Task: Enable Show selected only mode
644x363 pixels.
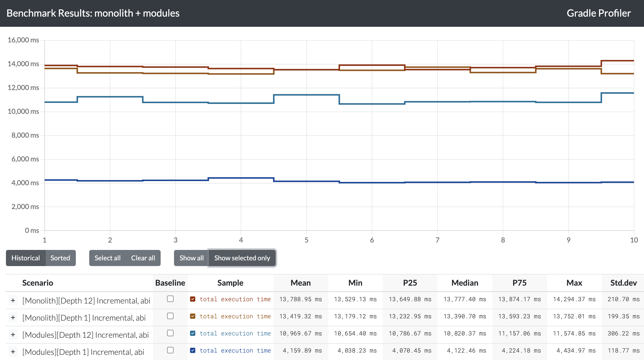Action: (242, 258)
